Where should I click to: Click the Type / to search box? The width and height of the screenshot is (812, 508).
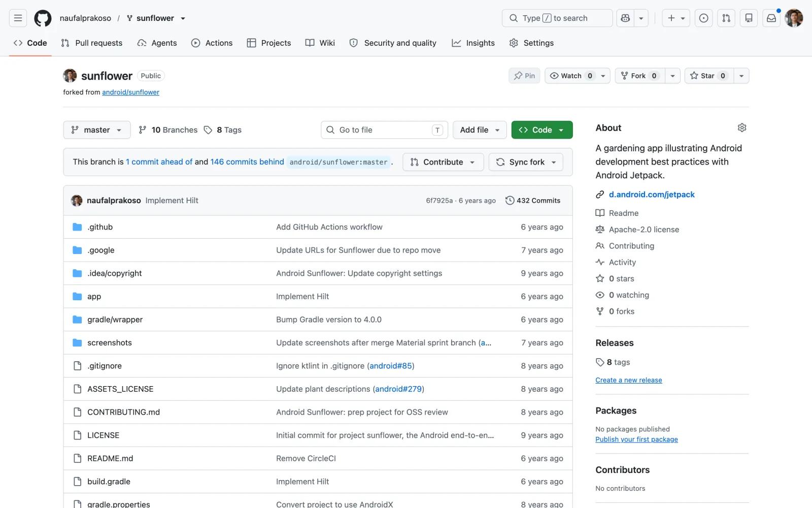pyautogui.click(x=557, y=18)
